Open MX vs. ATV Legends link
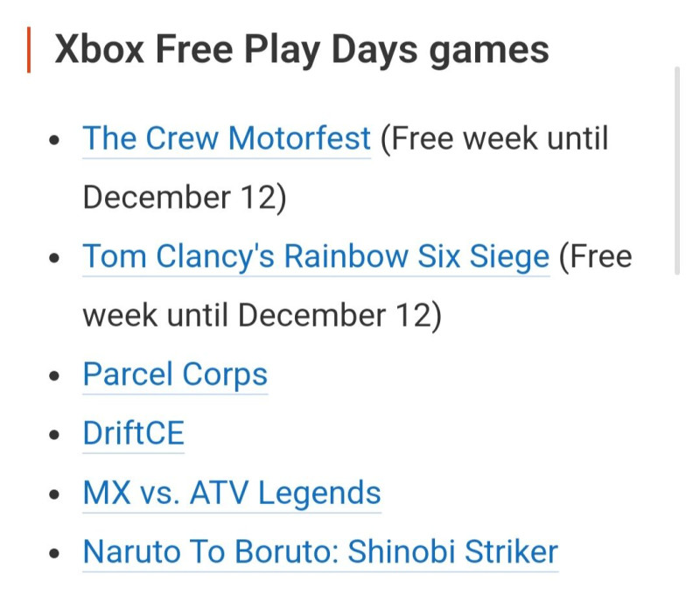This screenshot has width=700, height=609. [232, 493]
